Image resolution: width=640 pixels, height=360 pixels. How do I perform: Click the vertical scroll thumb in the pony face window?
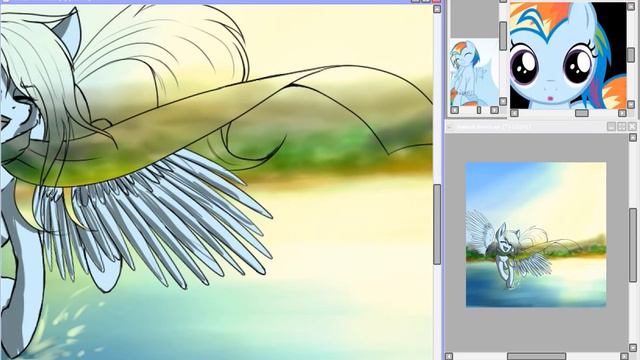[631, 55]
